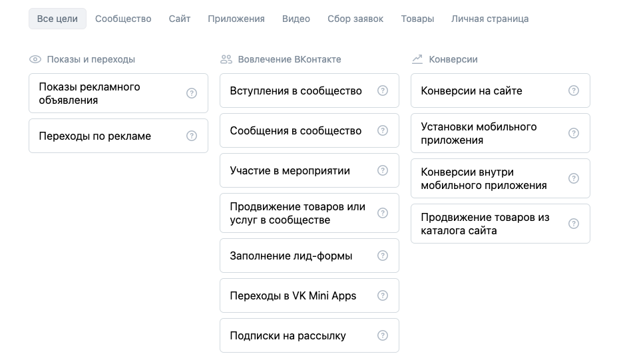Show help for Установки мобильного приложения

click(x=574, y=133)
